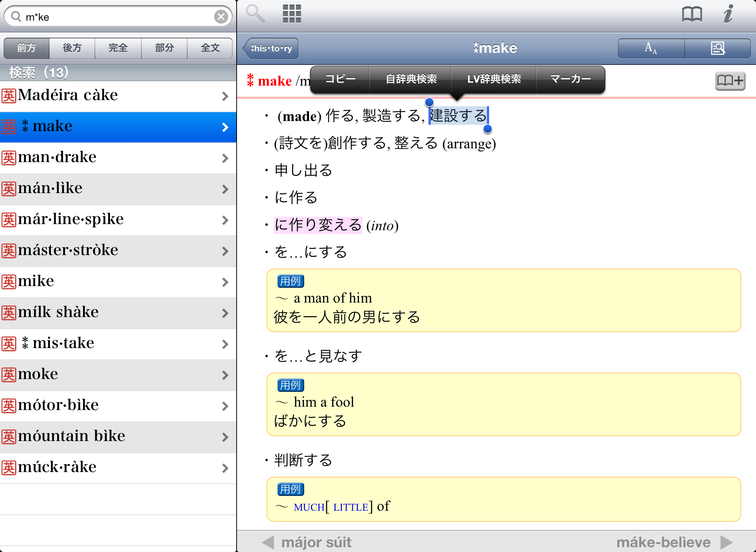Open the grid menu icon
This screenshot has width=756, height=552.
[x=292, y=14]
